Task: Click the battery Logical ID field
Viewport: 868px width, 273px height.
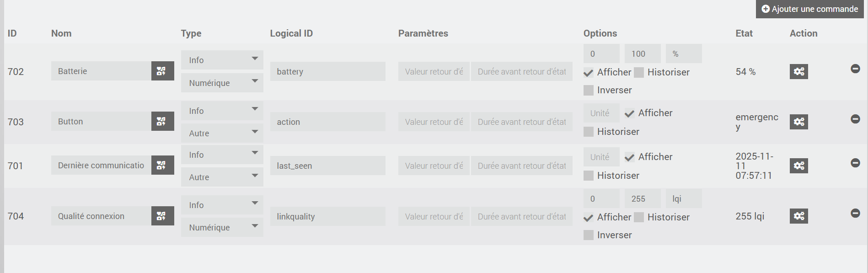Action: (x=327, y=71)
